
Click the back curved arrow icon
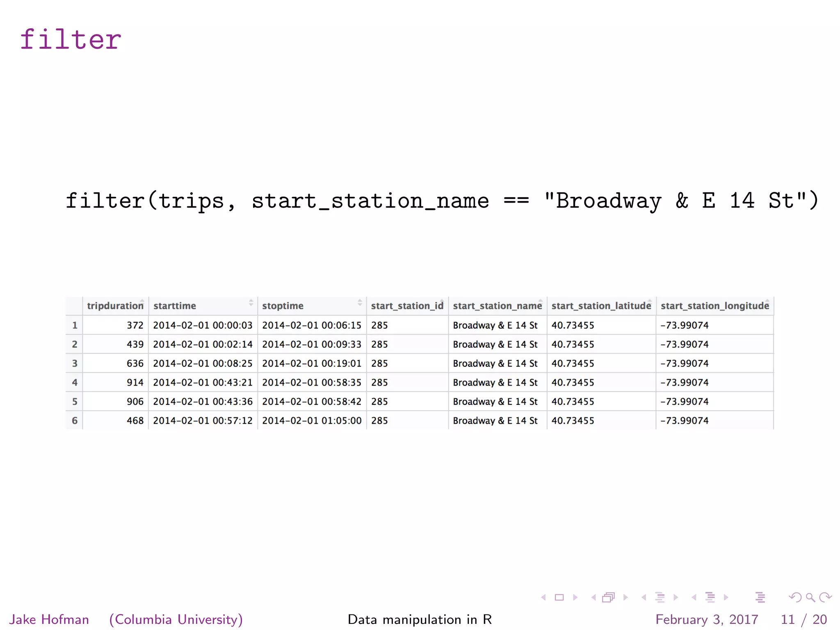point(795,598)
